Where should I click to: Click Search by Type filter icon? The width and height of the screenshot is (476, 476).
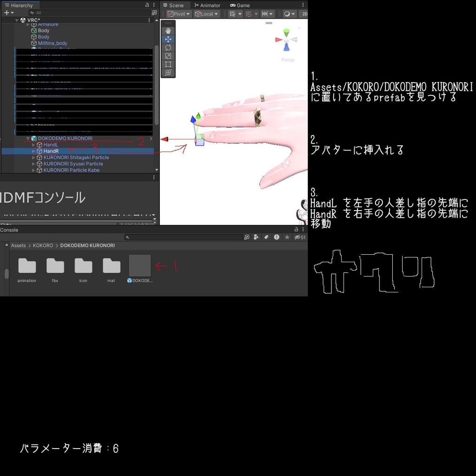tap(256, 237)
